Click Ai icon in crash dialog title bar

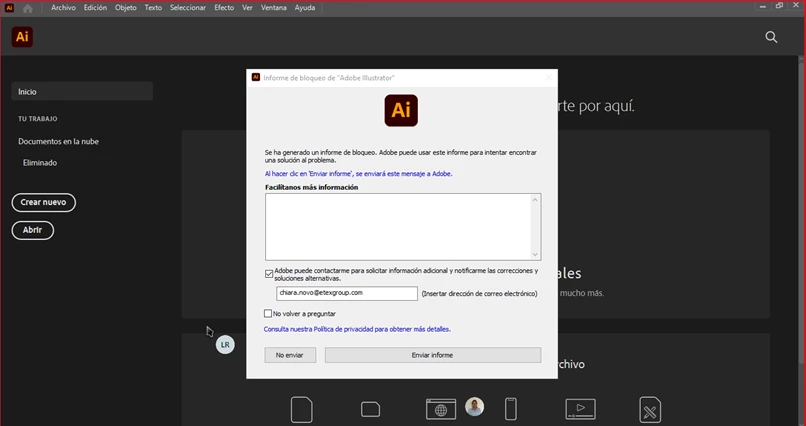click(x=255, y=78)
